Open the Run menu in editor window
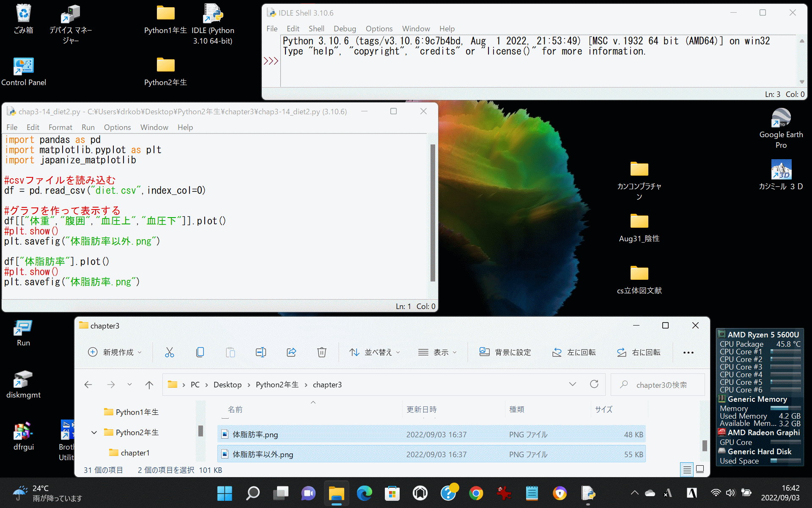 (x=88, y=127)
